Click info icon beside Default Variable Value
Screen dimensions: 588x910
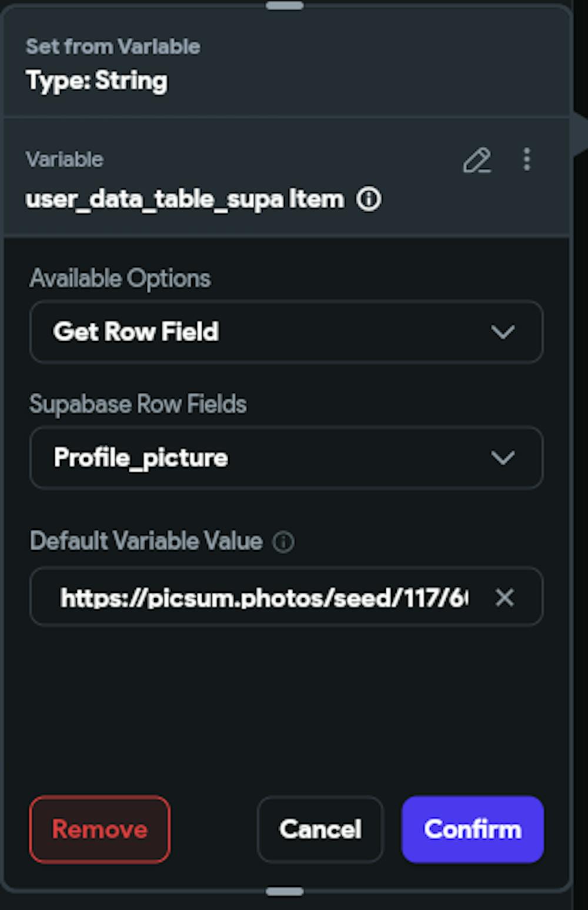(283, 542)
